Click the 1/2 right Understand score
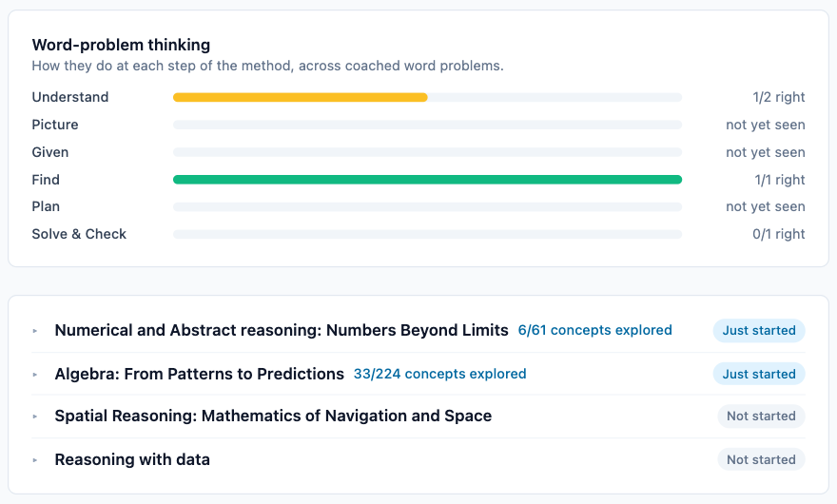This screenshot has width=837, height=504. click(779, 97)
